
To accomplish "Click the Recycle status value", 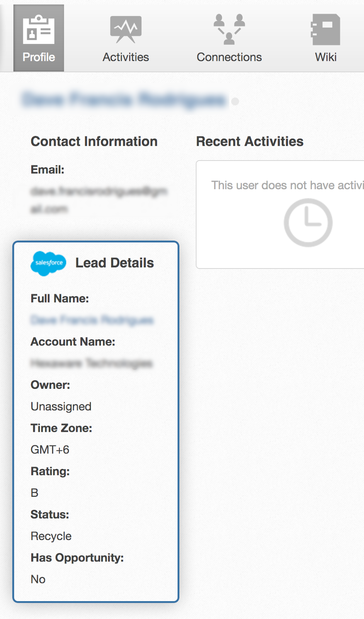I will click(x=51, y=536).
